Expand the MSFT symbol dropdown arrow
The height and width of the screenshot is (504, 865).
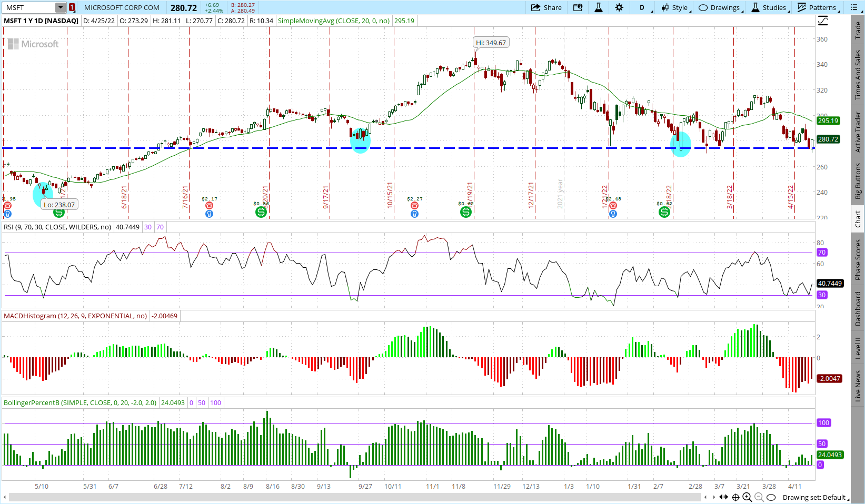(x=61, y=7)
